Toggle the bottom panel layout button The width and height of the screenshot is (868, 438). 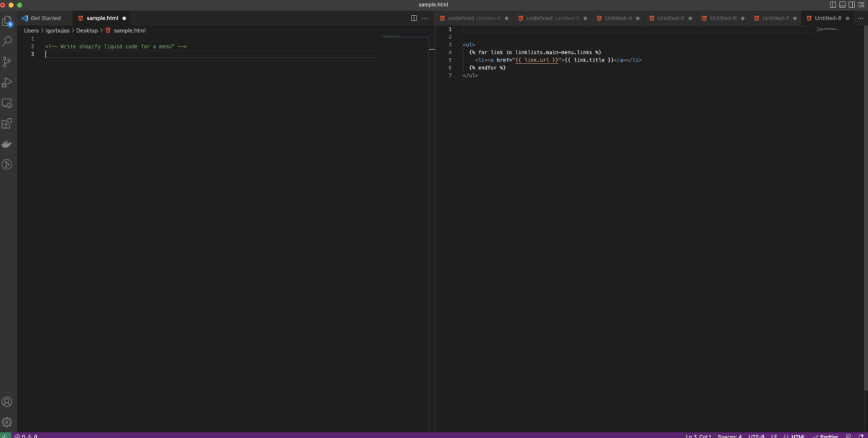843,5
